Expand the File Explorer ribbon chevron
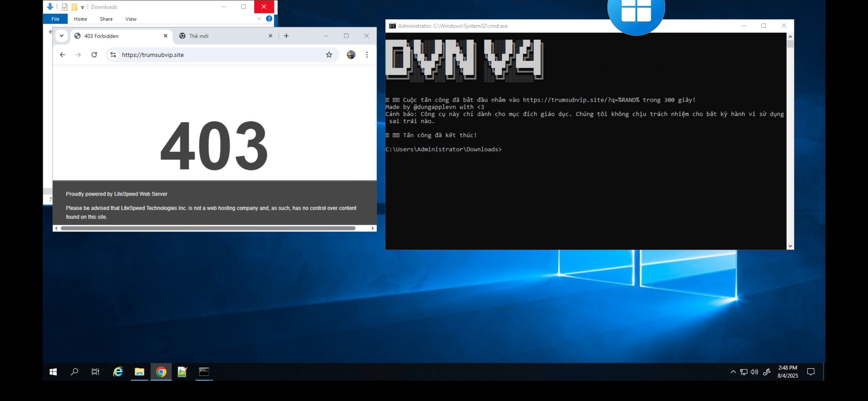The image size is (868, 401). point(259,19)
